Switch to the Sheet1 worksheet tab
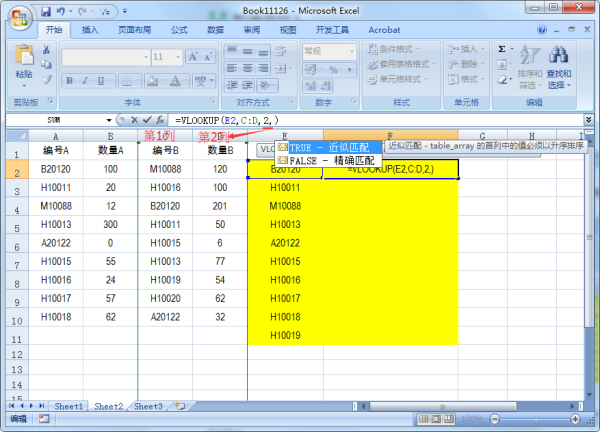The image size is (600, 432). tap(69, 406)
